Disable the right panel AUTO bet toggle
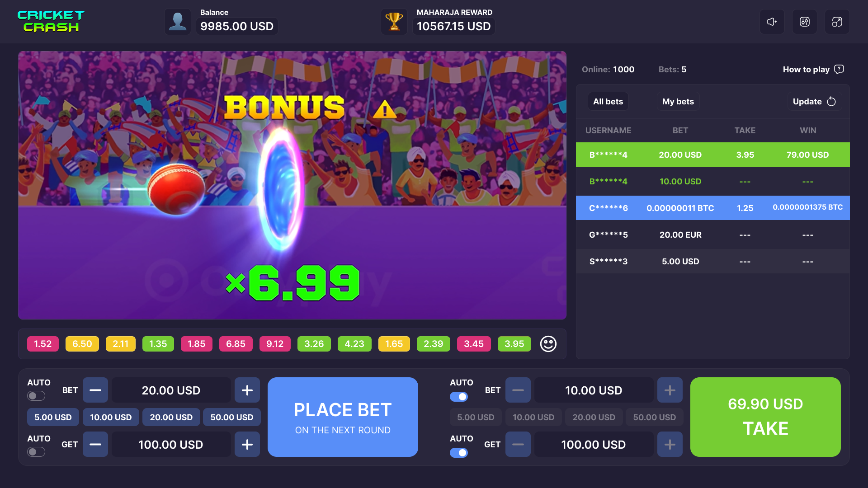Viewport: 868px width, 488px height. pyautogui.click(x=459, y=397)
